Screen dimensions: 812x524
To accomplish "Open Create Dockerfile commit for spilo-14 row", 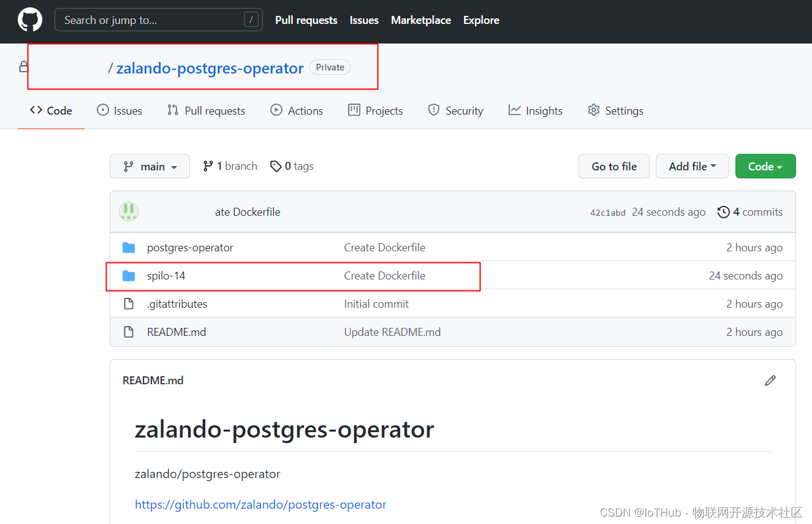I will click(385, 276).
